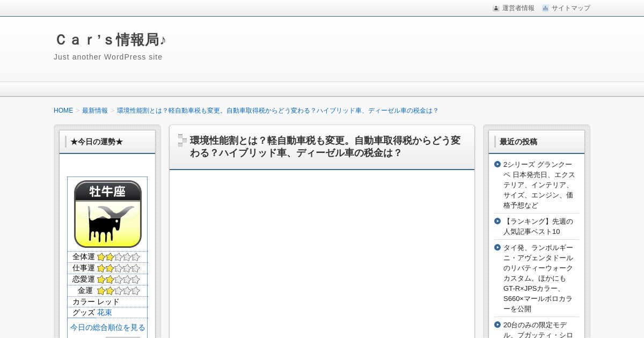Click the 恋愛運 star rating

click(119, 280)
